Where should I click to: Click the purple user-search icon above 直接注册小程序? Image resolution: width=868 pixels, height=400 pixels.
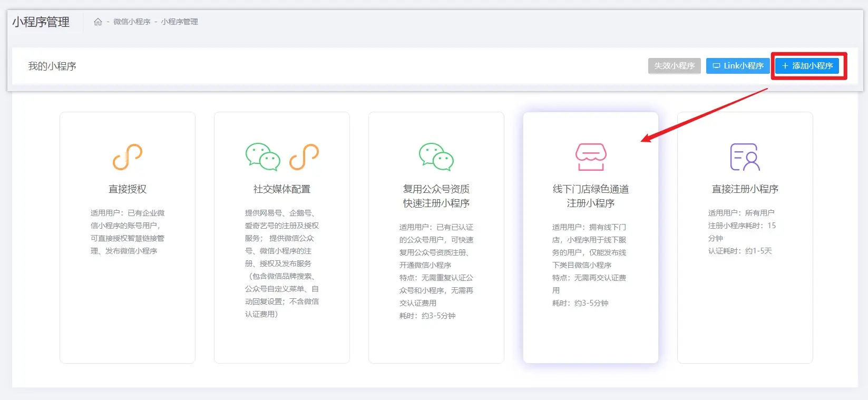click(x=745, y=157)
